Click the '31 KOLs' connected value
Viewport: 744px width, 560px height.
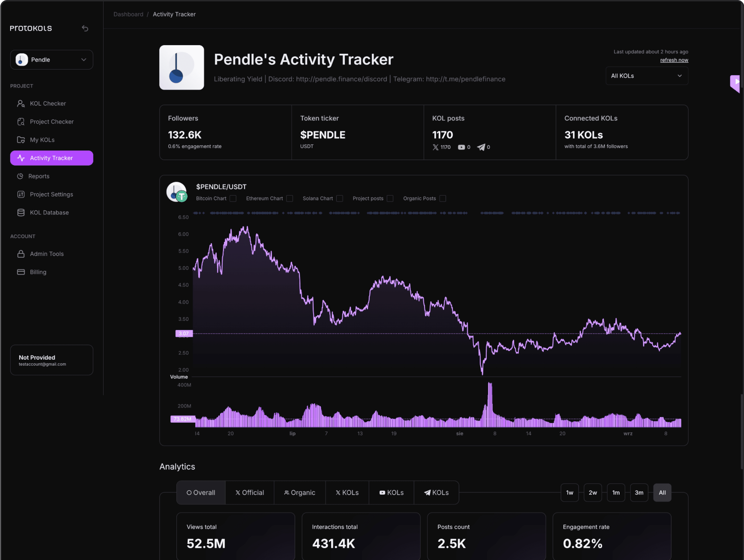[x=584, y=135]
